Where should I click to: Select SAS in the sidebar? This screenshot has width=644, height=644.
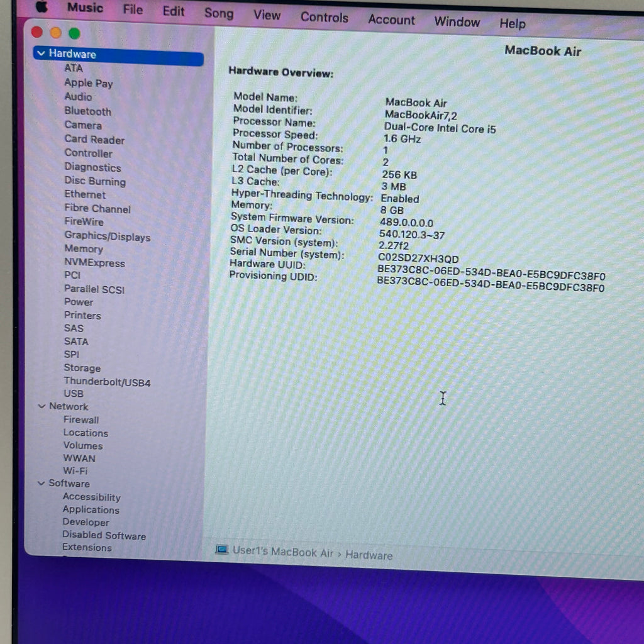74,328
